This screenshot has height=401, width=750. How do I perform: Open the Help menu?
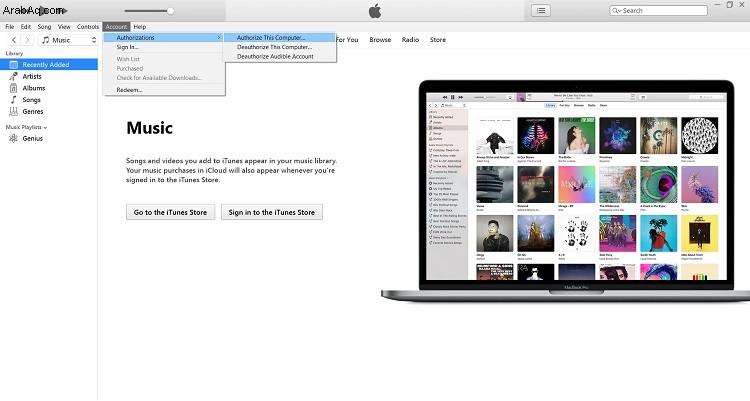[140, 27]
